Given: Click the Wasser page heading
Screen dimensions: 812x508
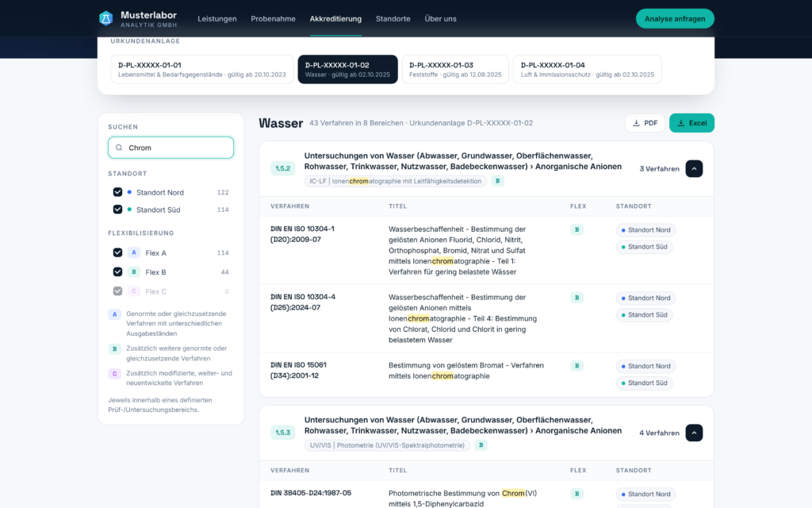Looking at the screenshot, I should (281, 123).
